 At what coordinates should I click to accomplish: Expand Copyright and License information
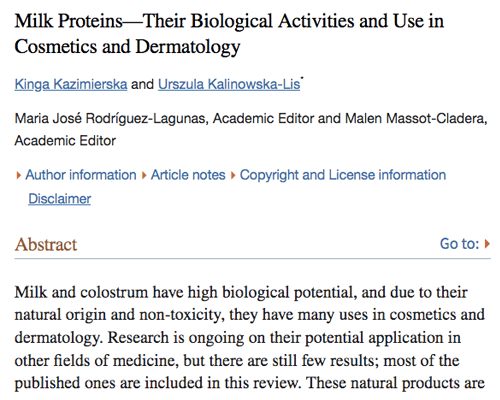(343, 175)
